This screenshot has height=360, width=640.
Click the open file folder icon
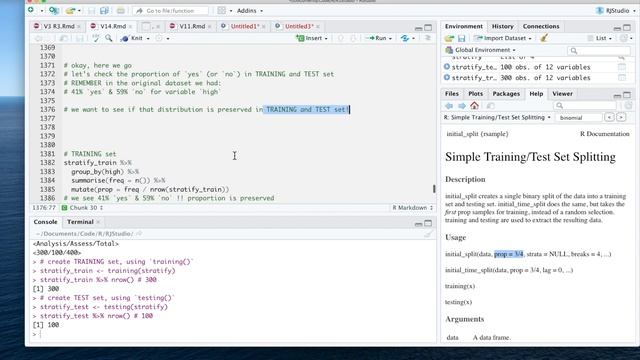coord(71,11)
